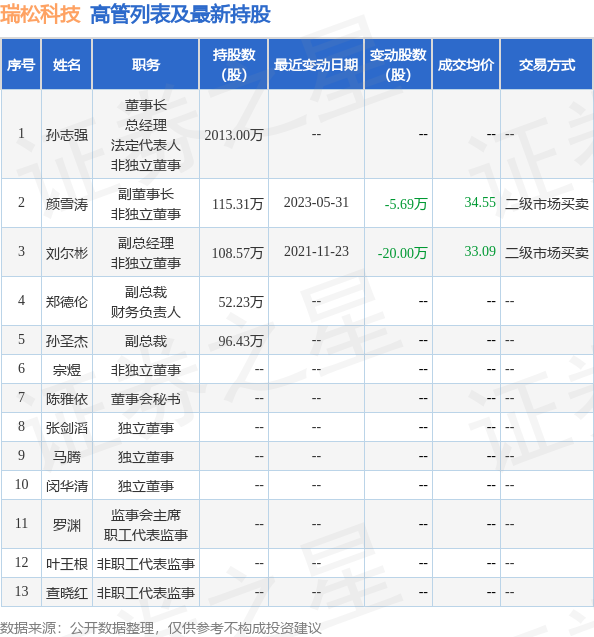Click the 监事会主席 position text
This screenshot has width=594, height=637.
146,515
